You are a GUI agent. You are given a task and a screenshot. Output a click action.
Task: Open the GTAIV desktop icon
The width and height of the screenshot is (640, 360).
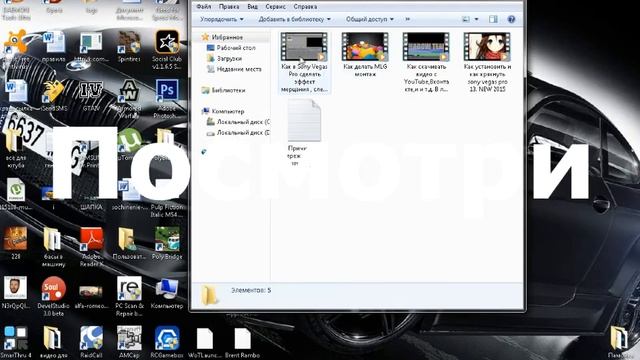tap(91, 96)
